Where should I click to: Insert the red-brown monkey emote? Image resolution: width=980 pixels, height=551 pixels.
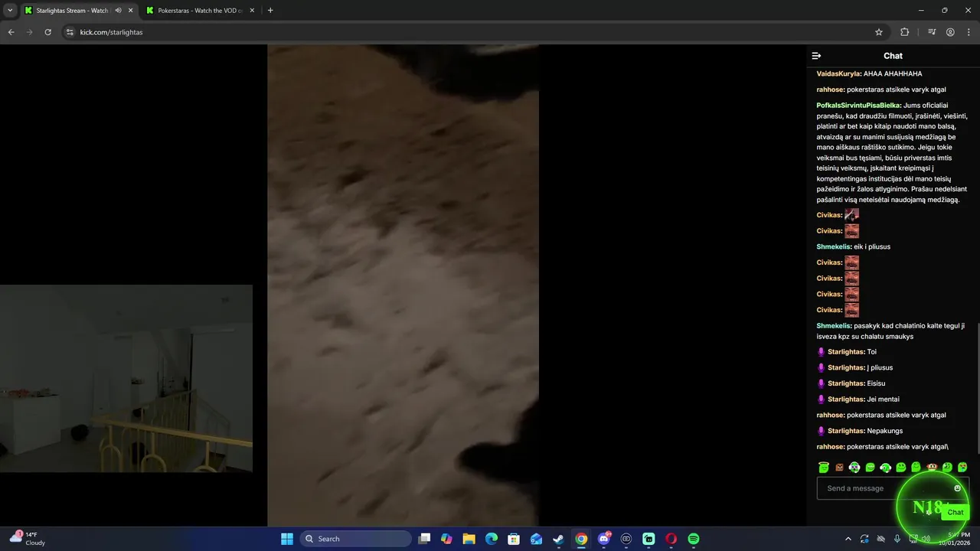pyautogui.click(x=932, y=467)
